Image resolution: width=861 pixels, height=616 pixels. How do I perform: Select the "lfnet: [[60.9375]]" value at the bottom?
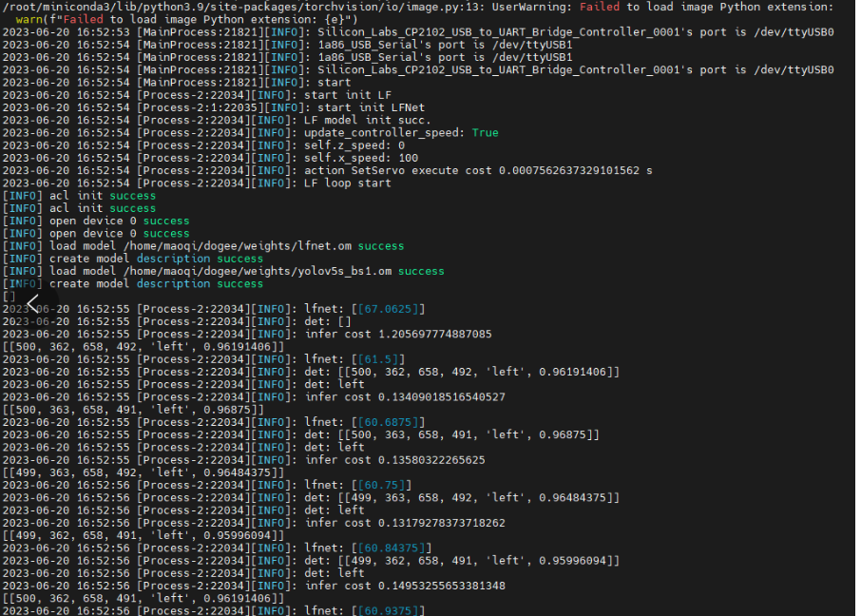pos(365,610)
